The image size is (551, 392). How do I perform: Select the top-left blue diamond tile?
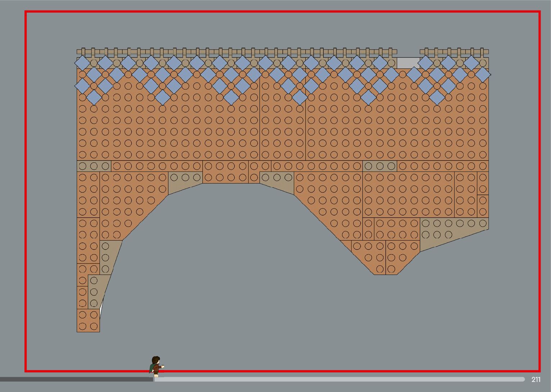pyautogui.click(x=82, y=63)
